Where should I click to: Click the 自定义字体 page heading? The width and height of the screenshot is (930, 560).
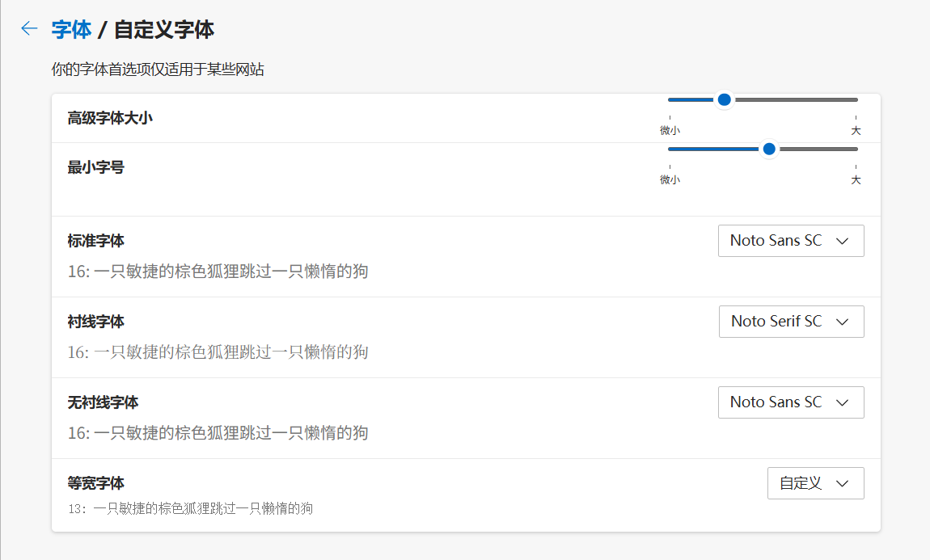(x=163, y=30)
